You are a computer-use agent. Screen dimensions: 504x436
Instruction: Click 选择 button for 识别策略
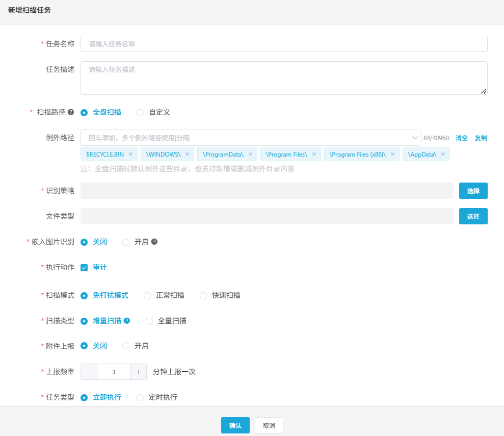(x=473, y=191)
